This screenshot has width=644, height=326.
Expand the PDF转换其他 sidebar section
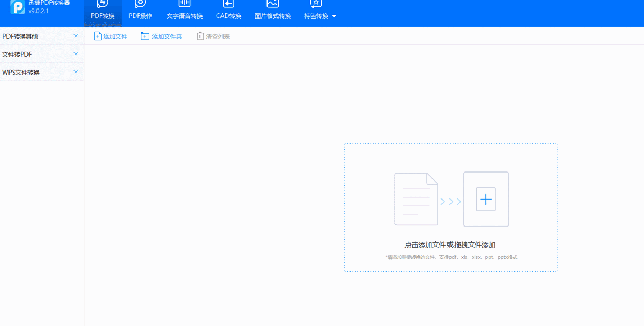pos(42,36)
